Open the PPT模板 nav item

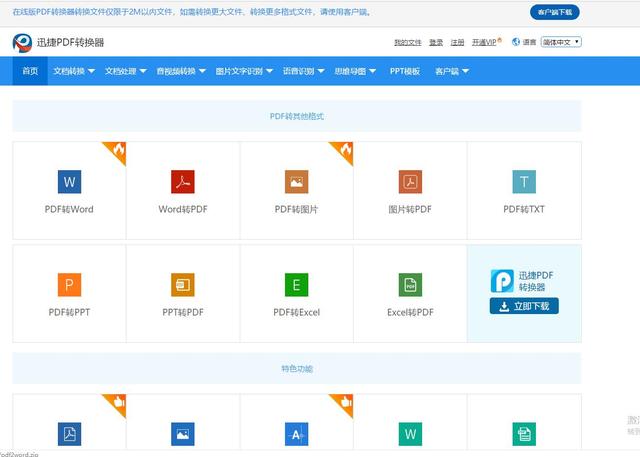[x=404, y=71]
